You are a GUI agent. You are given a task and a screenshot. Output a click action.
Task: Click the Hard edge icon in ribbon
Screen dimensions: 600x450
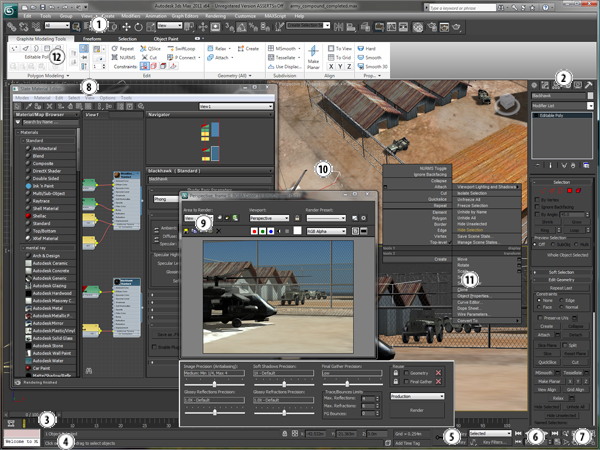tap(362, 47)
